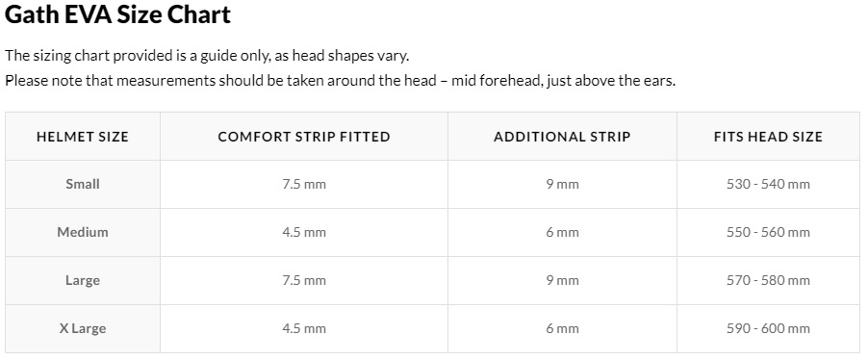Select the Large helmet size row label
This screenshot has width=868, height=360.
point(83,280)
